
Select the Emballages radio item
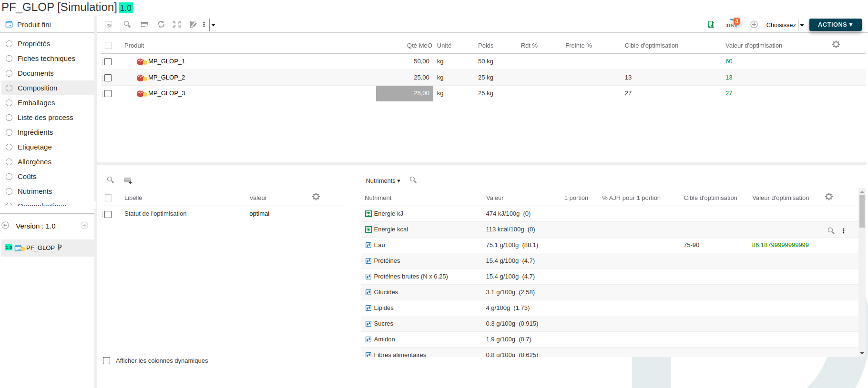tap(9, 102)
